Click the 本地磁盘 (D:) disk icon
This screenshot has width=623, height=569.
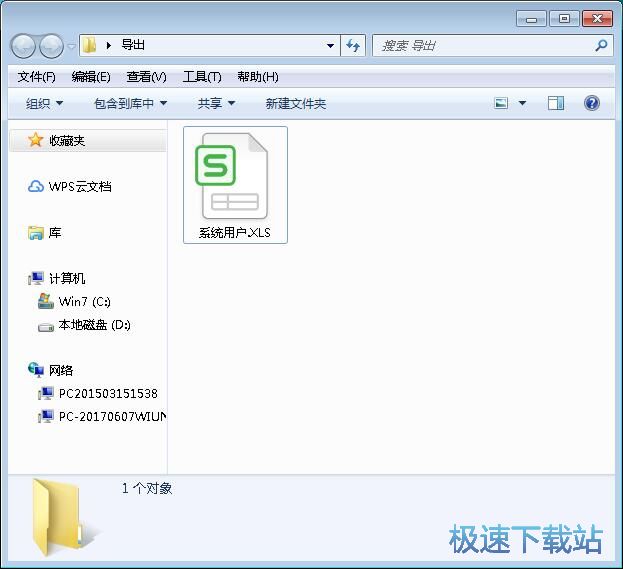[46, 327]
